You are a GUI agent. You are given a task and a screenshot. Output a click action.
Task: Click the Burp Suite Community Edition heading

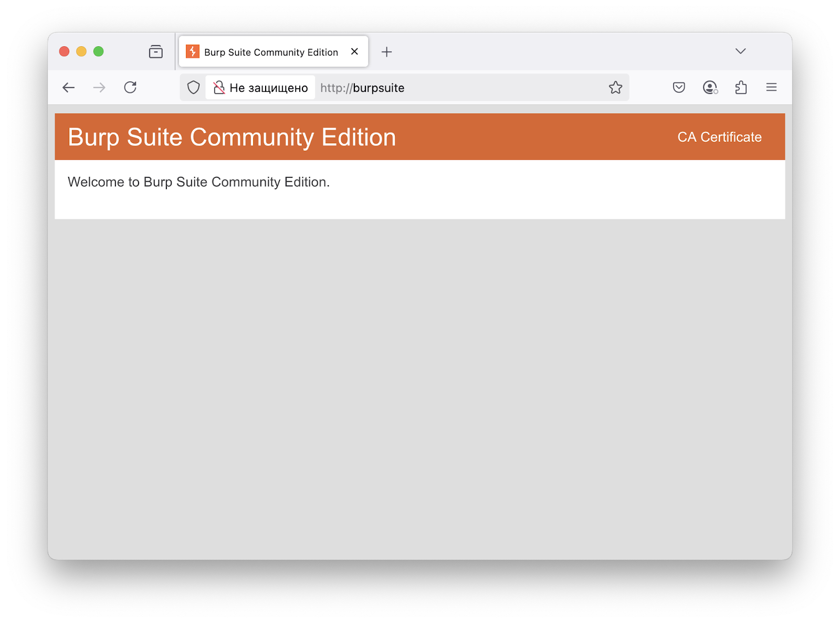tap(232, 138)
